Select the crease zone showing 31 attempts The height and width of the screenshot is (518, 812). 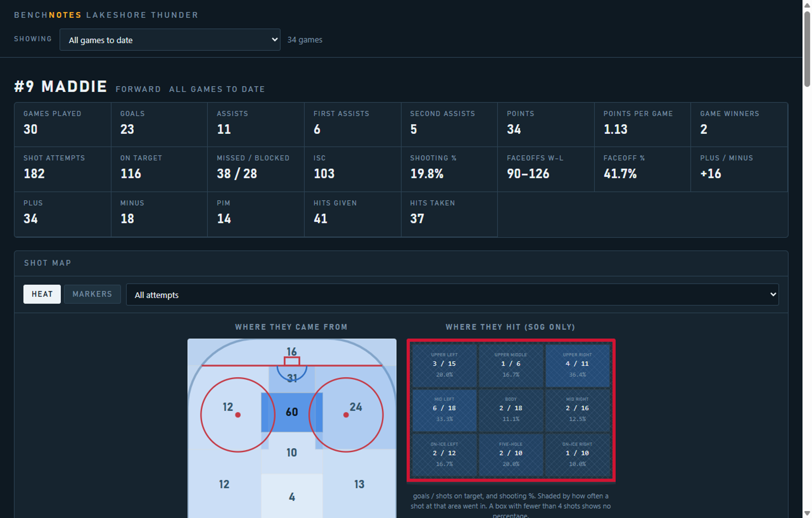click(292, 378)
